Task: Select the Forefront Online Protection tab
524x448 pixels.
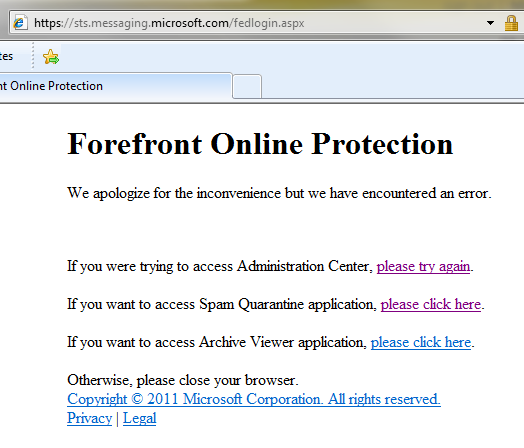Action: pos(115,86)
